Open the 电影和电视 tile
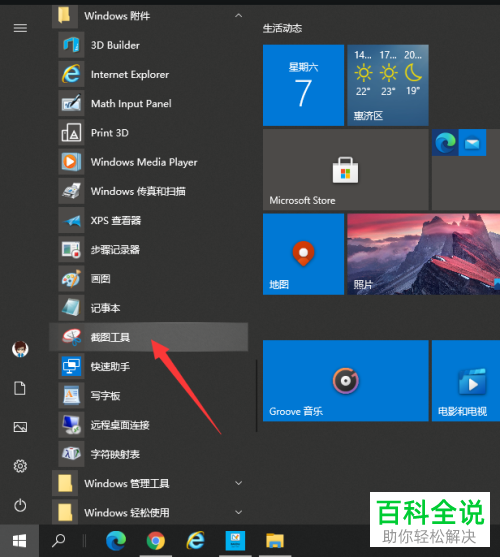The width and height of the screenshot is (500, 557). point(466,381)
